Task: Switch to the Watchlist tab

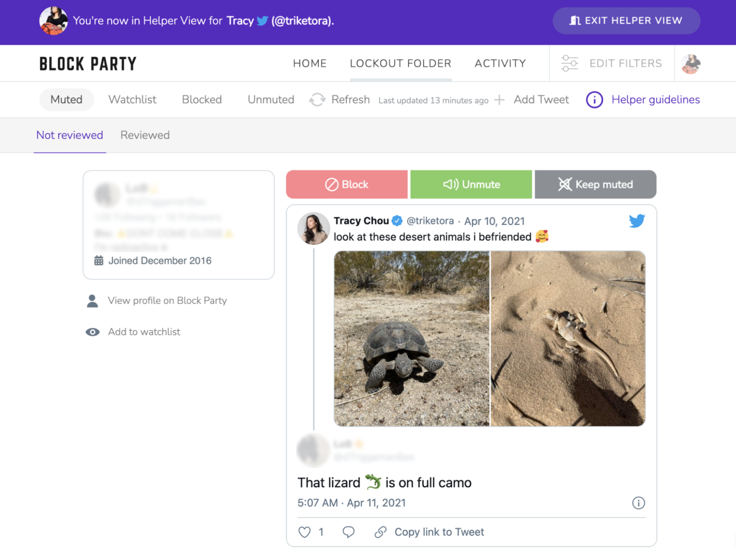Action: pos(132,99)
